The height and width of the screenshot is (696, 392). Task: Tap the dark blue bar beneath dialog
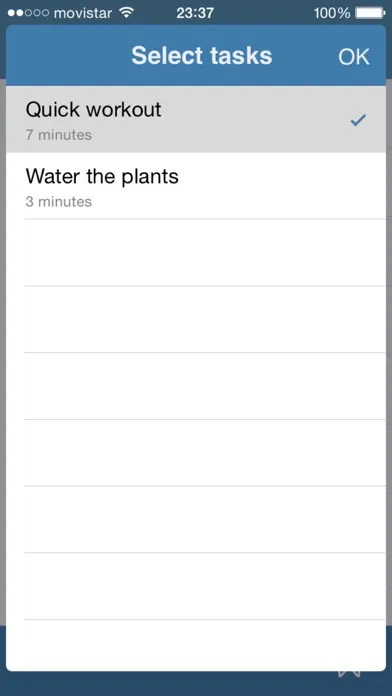pyautogui.click(x=196, y=684)
